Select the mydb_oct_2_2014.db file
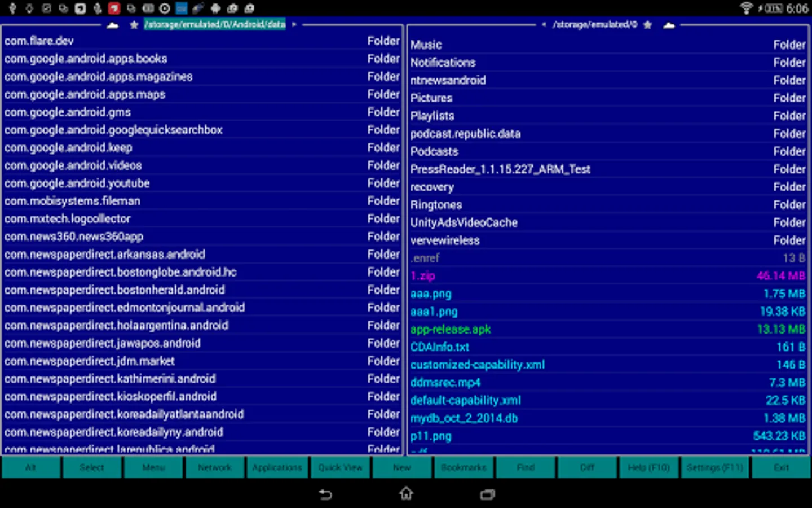 [x=608, y=418]
